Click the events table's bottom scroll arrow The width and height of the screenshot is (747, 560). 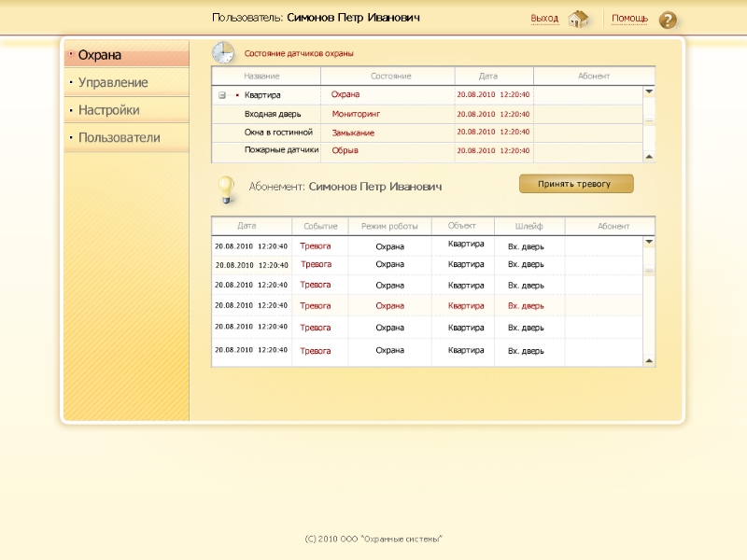click(649, 361)
